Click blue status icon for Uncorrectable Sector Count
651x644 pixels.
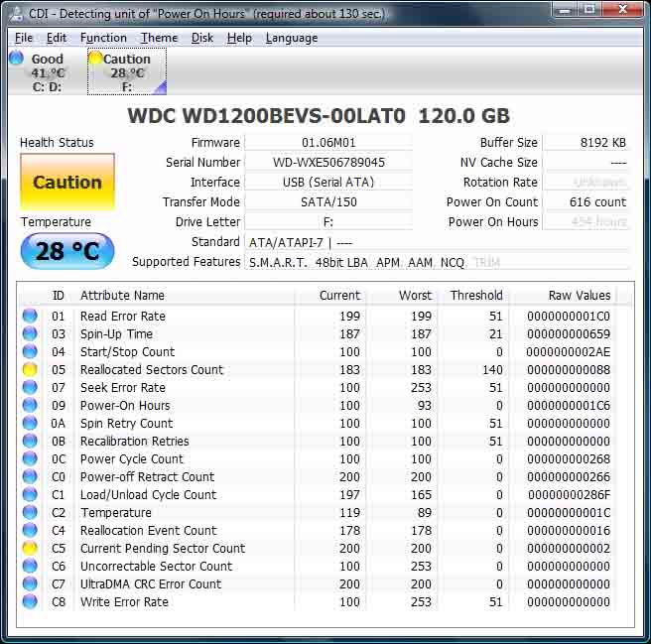click(30, 566)
